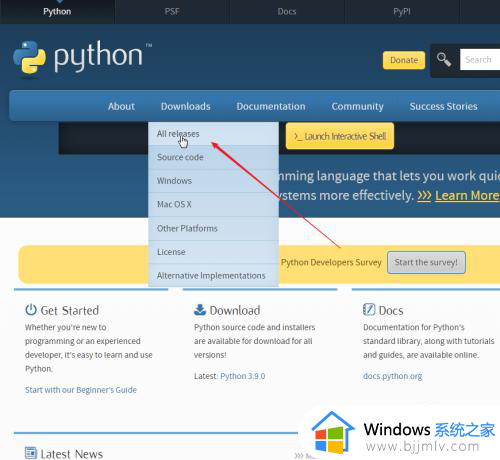Choose Mac OS X in Downloads dropdown
Viewport: 500px width, 460px height.
tap(213, 205)
